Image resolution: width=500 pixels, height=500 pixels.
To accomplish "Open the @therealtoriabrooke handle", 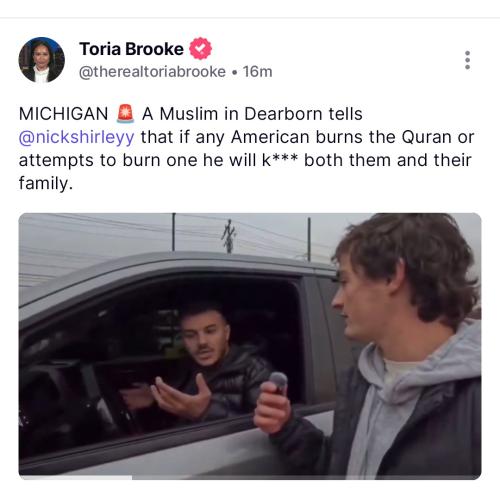I will click(x=152, y=72).
